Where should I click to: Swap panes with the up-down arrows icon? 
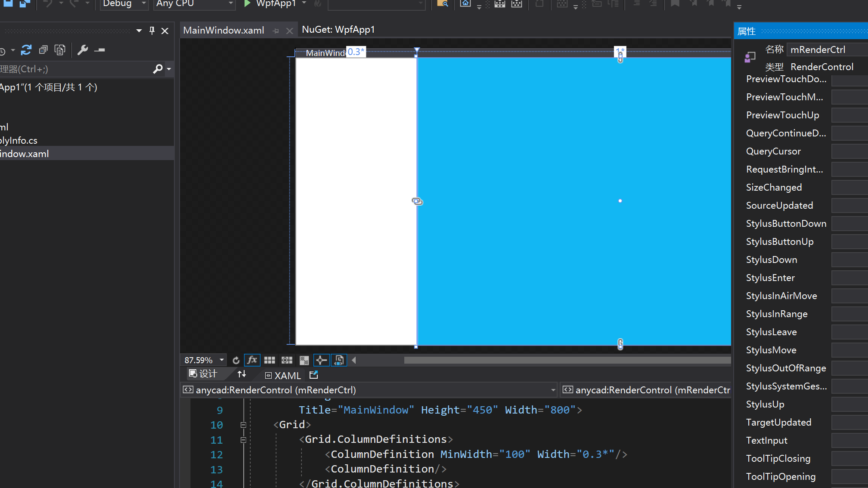[x=242, y=374]
